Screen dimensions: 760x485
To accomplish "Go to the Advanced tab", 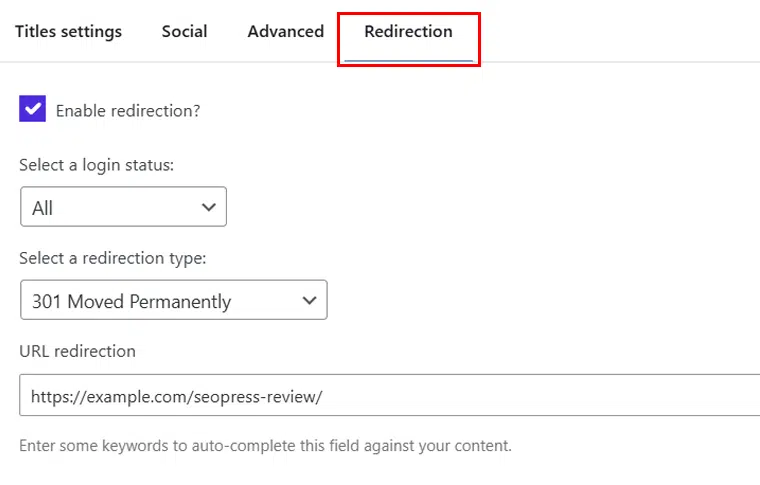I will pyautogui.click(x=285, y=31).
